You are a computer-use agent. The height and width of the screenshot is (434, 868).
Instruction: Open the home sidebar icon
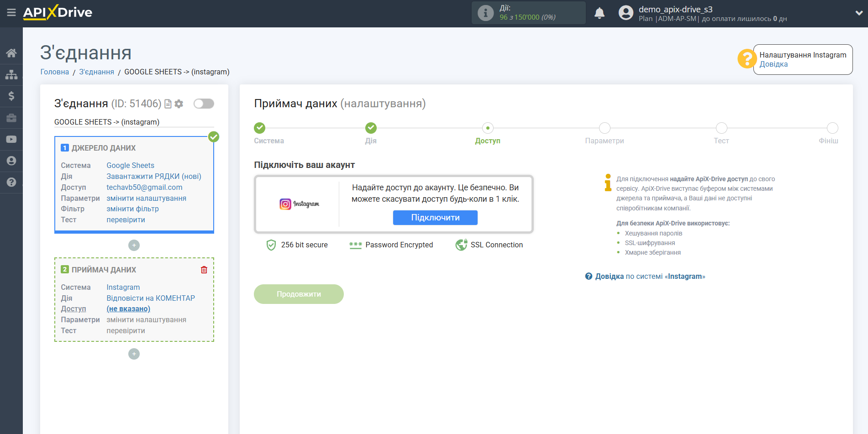[11, 53]
